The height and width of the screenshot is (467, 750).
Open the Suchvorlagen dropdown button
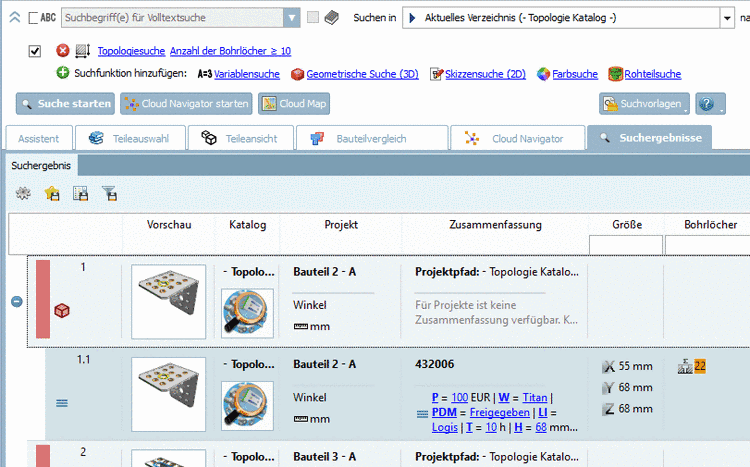644,104
